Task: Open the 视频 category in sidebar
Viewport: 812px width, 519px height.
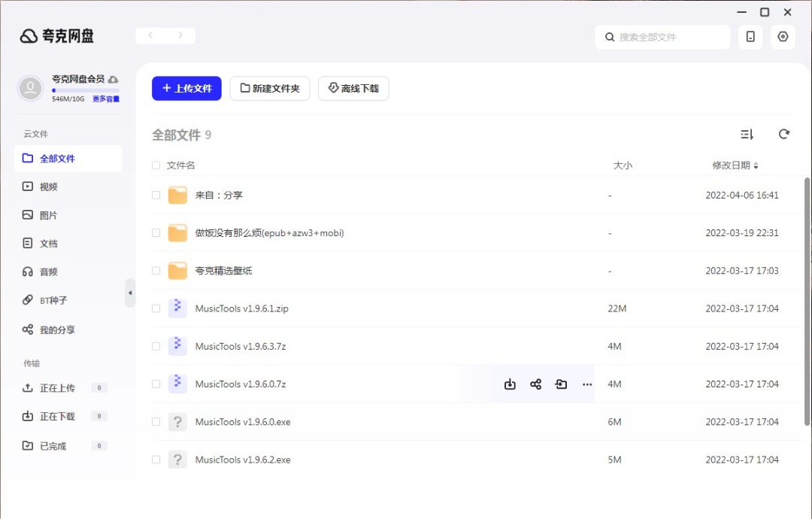Action: 49,187
